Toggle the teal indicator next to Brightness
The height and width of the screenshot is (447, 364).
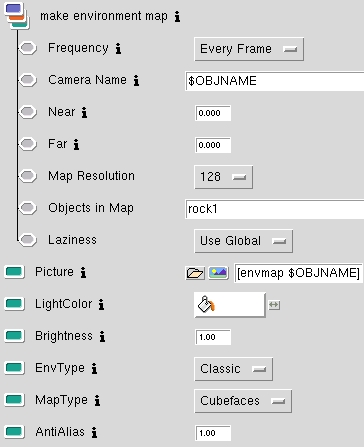tap(14, 335)
